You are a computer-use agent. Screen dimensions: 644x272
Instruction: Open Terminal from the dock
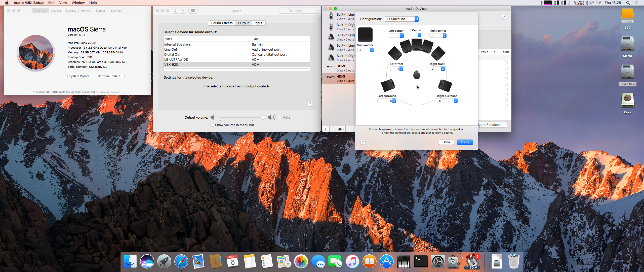pyautogui.click(x=421, y=261)
